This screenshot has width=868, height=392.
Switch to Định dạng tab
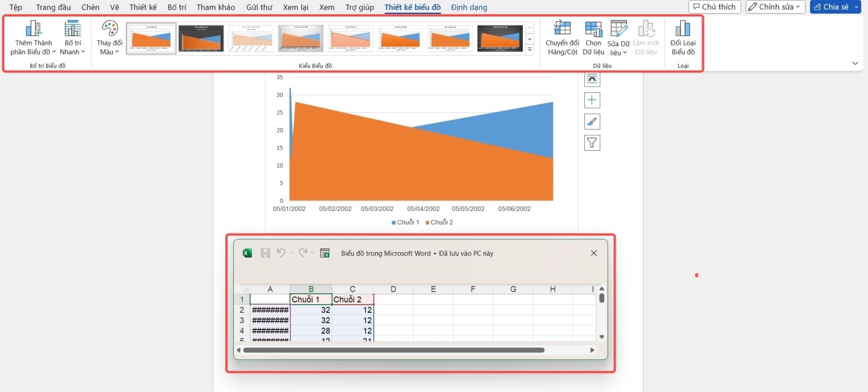(469, 7)
